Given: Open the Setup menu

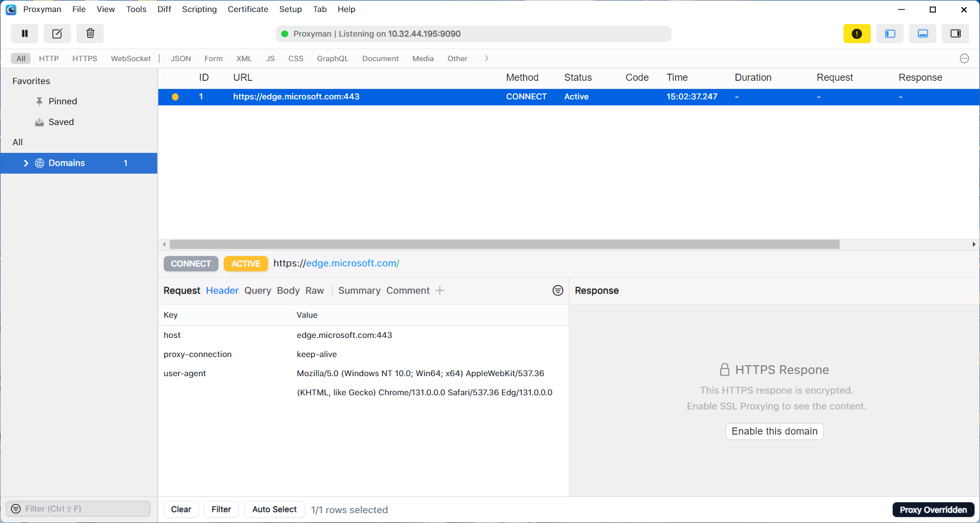Looking at the screenshot, I should pos(290,9).
